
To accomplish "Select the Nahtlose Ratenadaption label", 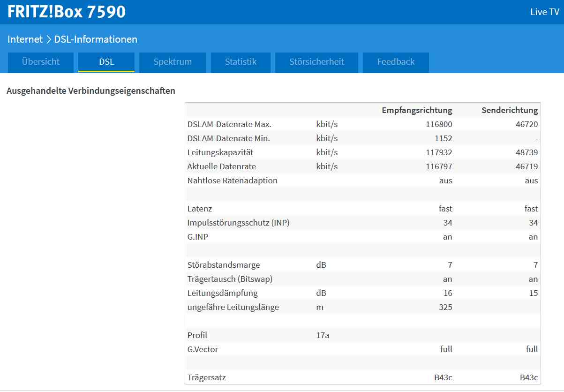I will point(233,181).
